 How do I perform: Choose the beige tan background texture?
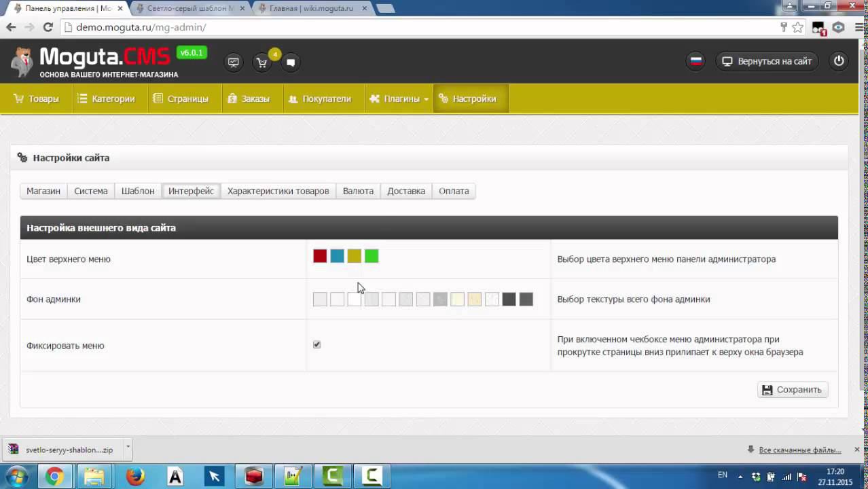475,299
